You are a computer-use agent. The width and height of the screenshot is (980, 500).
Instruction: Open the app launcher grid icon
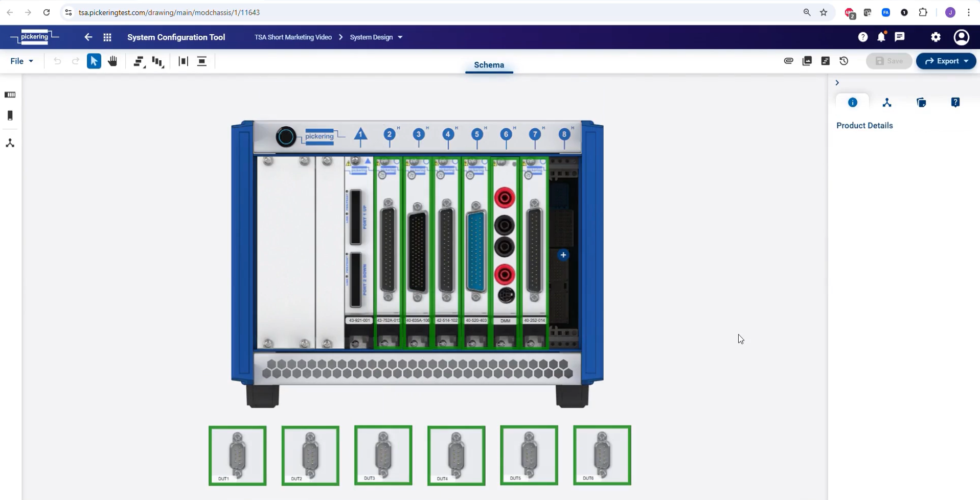pyautogui.click(x=107, y=37)
